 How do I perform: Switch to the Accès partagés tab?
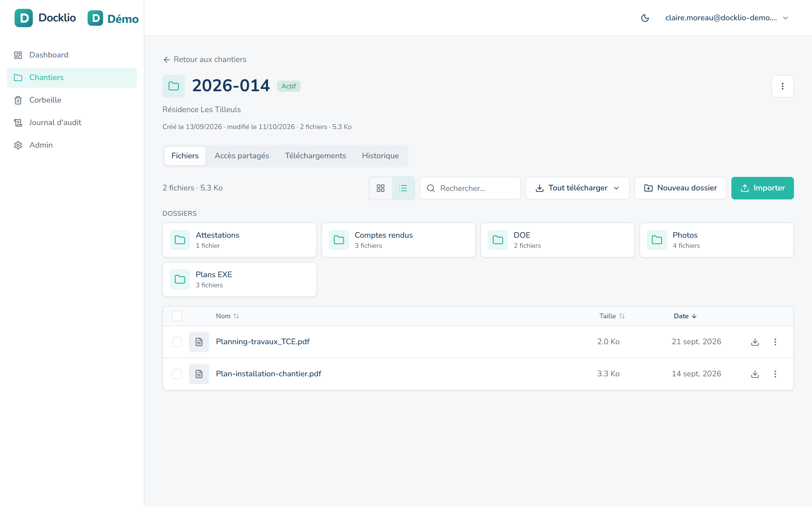coord(242,156)
